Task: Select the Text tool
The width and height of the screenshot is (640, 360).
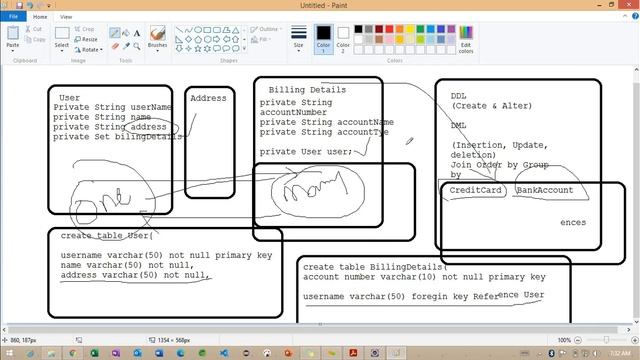Action: click(x=137, y=33)
